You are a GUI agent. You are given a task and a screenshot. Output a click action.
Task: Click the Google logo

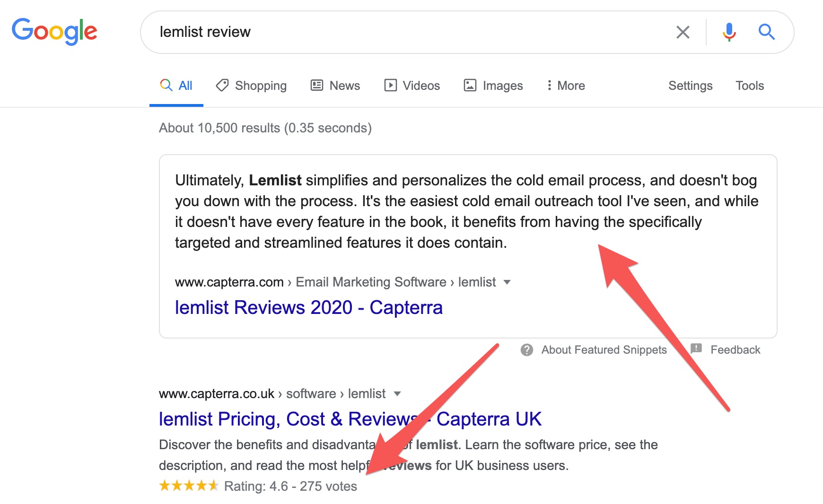[x=54, y=32]
